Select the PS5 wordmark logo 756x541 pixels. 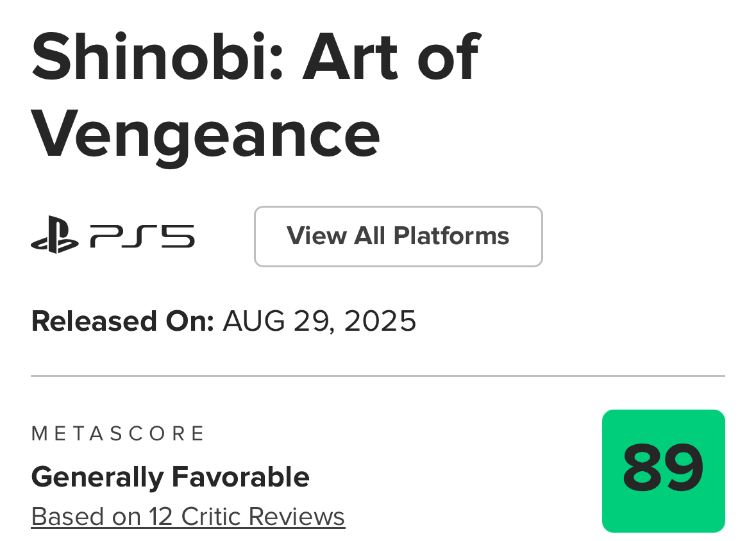pyautogui.click(x=143, y=237)
